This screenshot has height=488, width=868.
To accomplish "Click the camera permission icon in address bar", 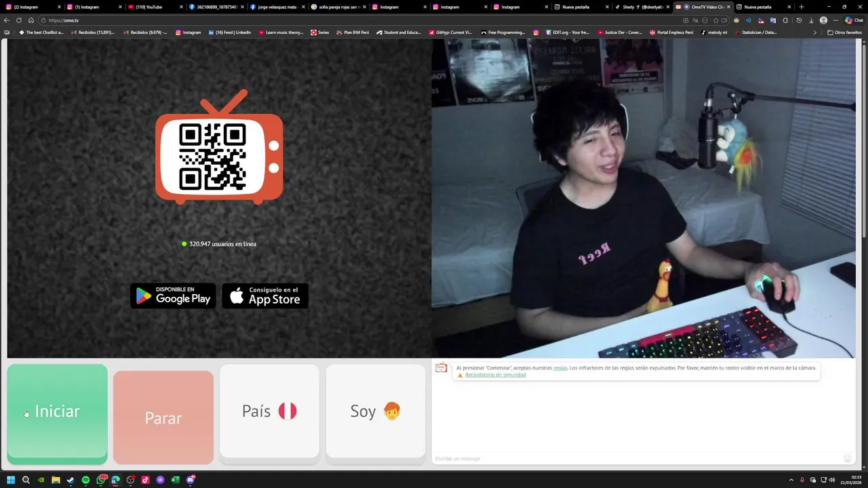I will point(724,20).
